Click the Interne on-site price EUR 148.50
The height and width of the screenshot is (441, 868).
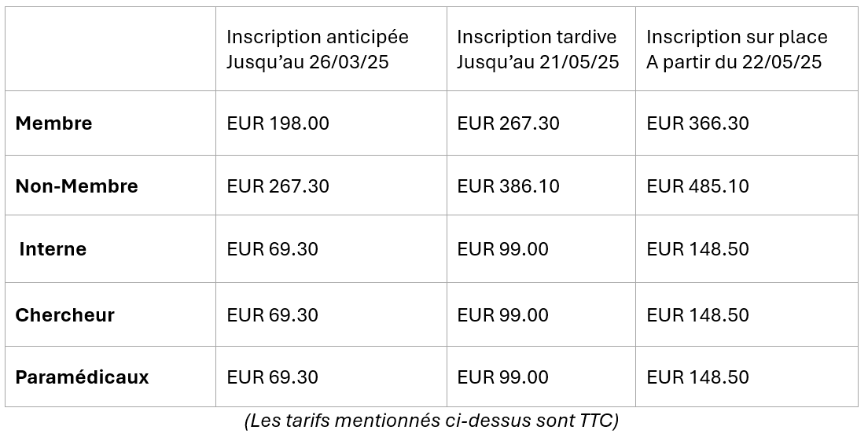697,249
